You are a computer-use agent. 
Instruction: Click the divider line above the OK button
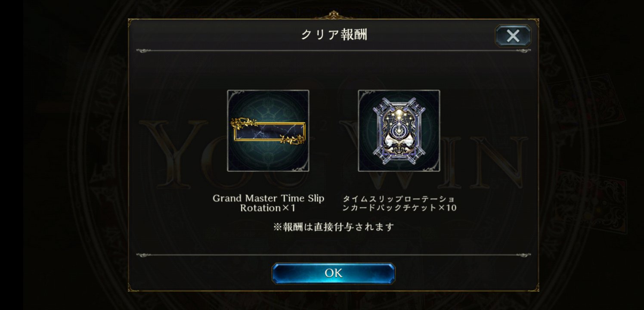pyautogui.click(x=334, y=254)
